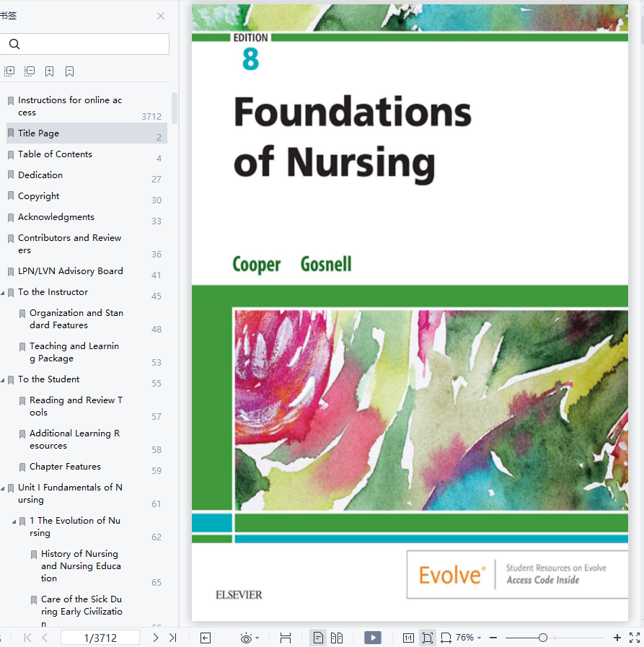Viewport: 644px width, 647px height.
Task: Open the Reading and Review Tools bookmark
Action: 76,406
